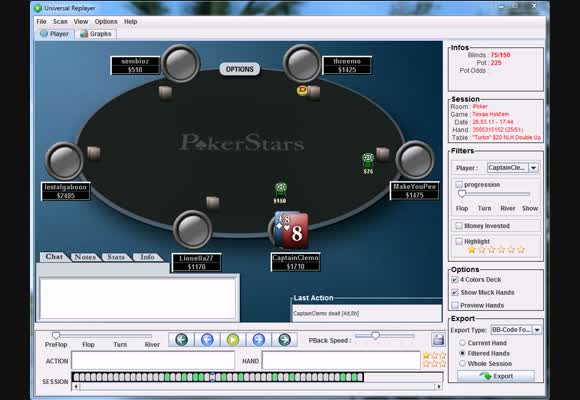580x400 pixels.
Task: Click lestalgabooo player avatar
Action: (64, 161)
